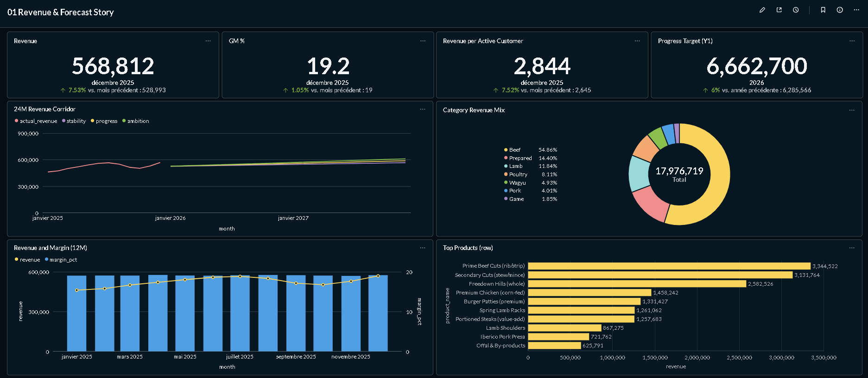Click the 24M Revenue Corridor title
868x378 pixels.
tap(44, 109)
